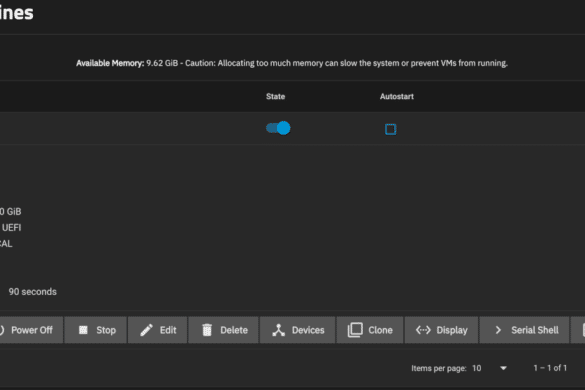Click the Display arrows icon
585x390 pixels.
[x=423, y=330]
